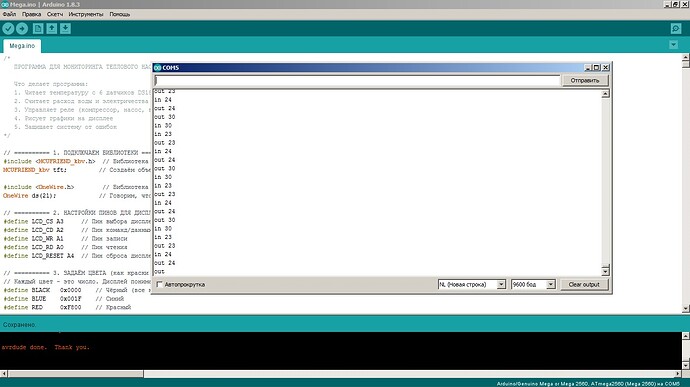Maximize the COM5 serial monitor window

click(597, 67)
